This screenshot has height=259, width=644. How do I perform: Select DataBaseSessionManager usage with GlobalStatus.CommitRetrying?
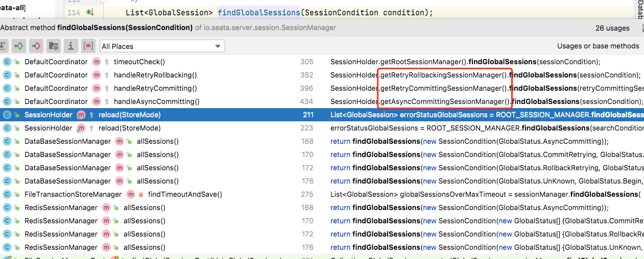[x=322, y=154]
